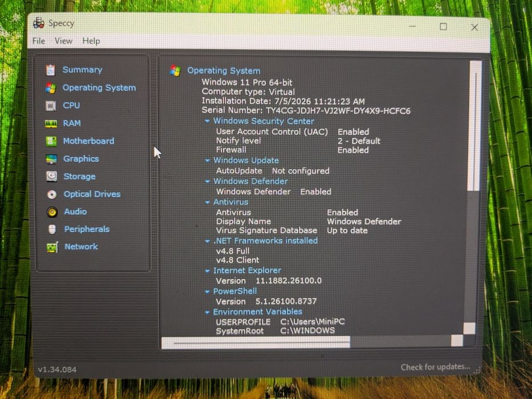This screenshot has height=399, width=532.
Task: View the Network section
Action: point(81,247)
